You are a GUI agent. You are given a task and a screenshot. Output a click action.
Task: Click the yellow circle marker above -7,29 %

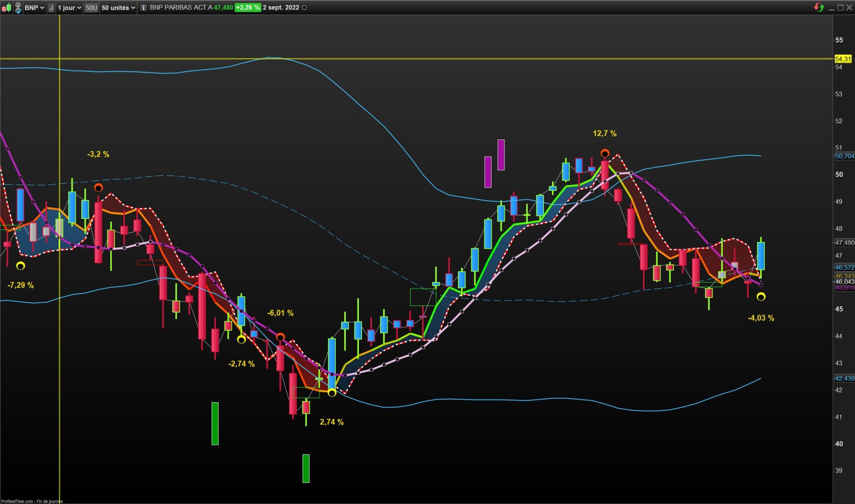point(20,266)
